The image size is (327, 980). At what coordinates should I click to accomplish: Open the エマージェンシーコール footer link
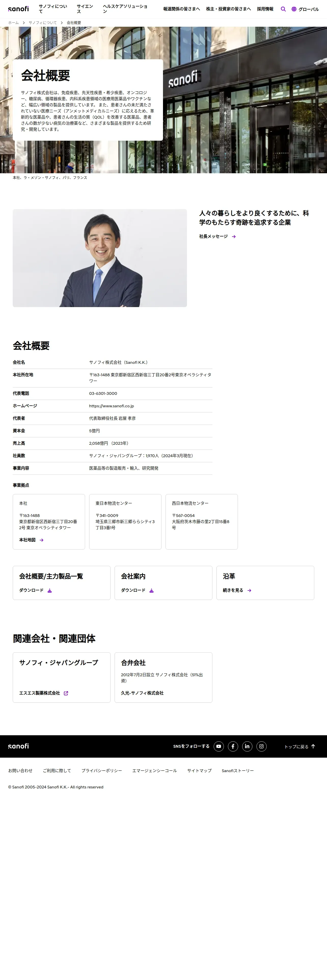click(155, 771)
